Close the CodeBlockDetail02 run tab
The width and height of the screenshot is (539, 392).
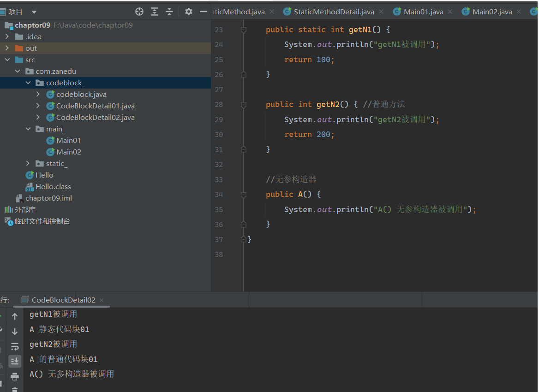click(102, 300)
